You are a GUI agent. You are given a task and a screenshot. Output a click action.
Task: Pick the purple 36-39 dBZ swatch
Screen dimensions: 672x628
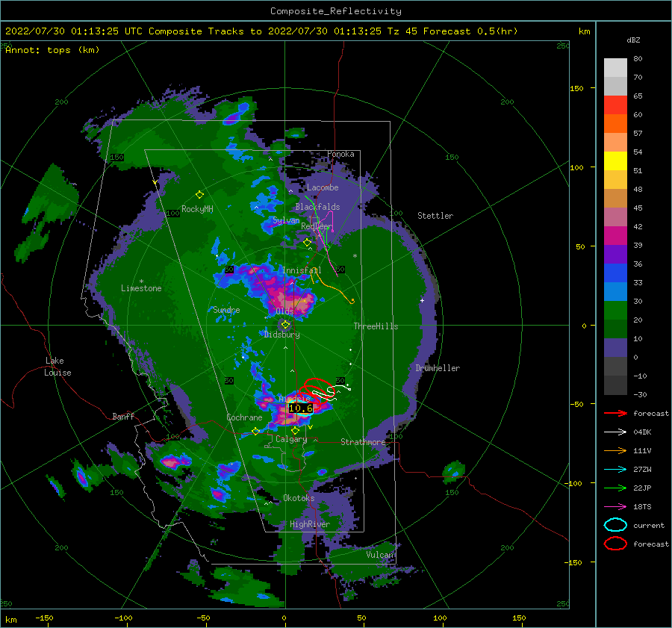point(615,254)
